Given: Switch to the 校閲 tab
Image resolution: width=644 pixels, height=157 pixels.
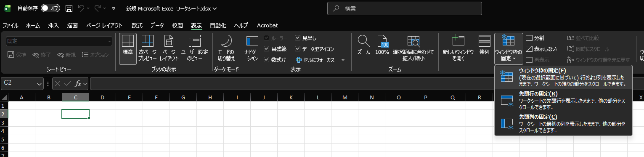Looking at the screenshot, I should click(178, 25).
